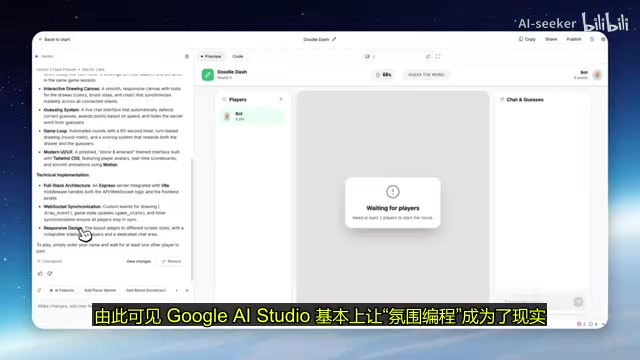The image size is (640, 360).
Task: Click the error count indicator at bottom right
Action: tap(581, 324)
